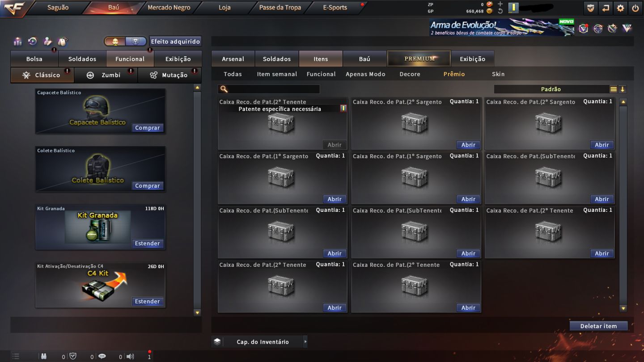Toggle the list view icon beside Padrão
644x362 pixels.
614,89
